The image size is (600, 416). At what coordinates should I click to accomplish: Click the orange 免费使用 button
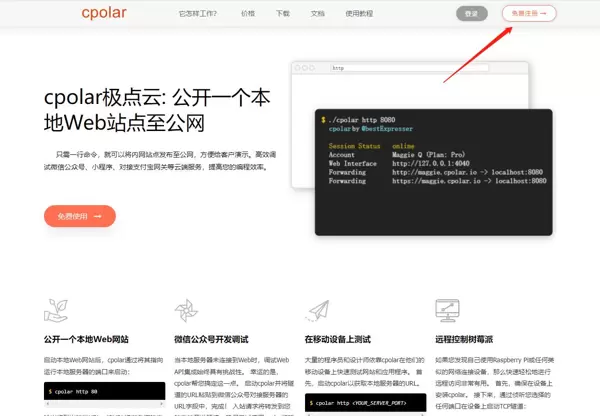coord(80,216)
